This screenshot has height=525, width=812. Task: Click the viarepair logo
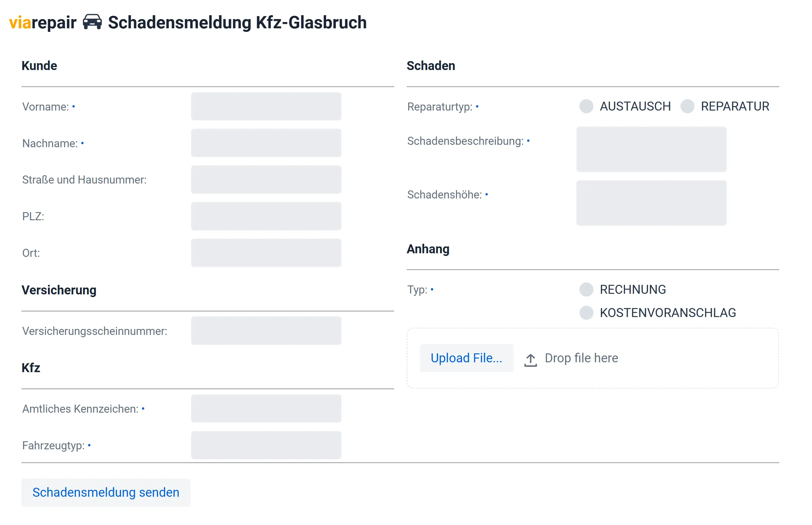tap(43, 23)
